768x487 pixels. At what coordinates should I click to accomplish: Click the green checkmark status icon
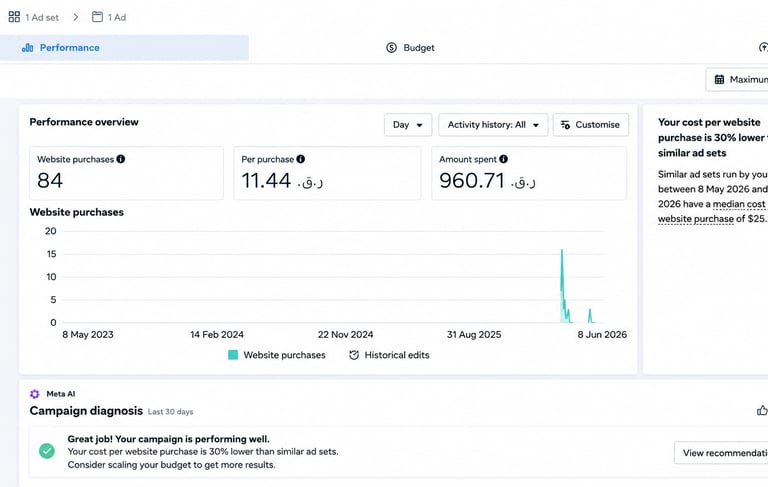click(x=47, y=451)
